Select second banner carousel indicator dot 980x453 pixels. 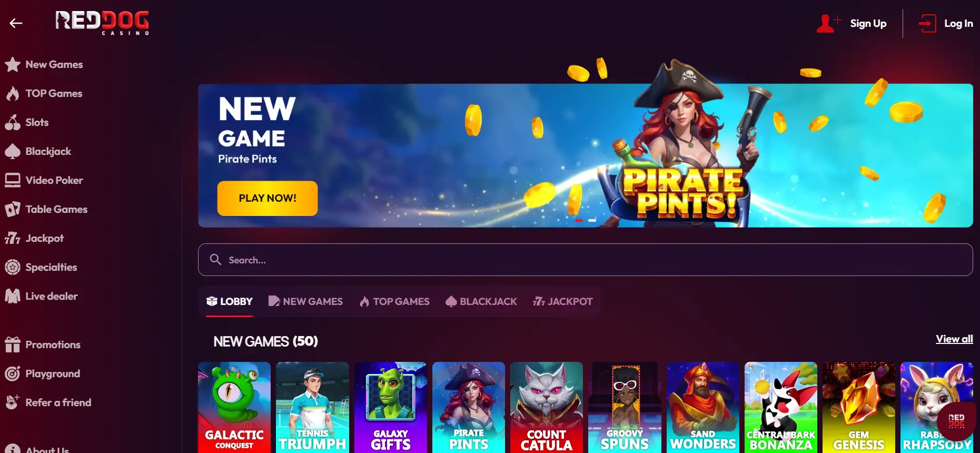(x=592, y=220)
